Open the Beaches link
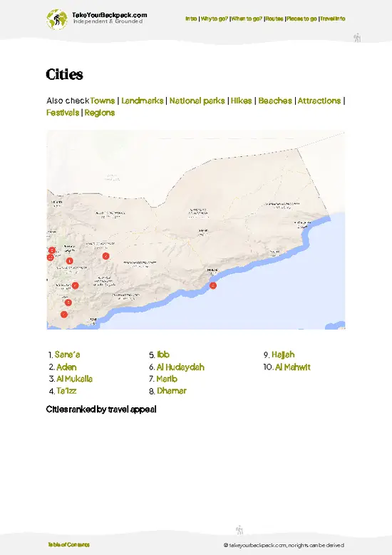This screenshot has width=392, height=555. pyautogui.click(x=275, y=101)
